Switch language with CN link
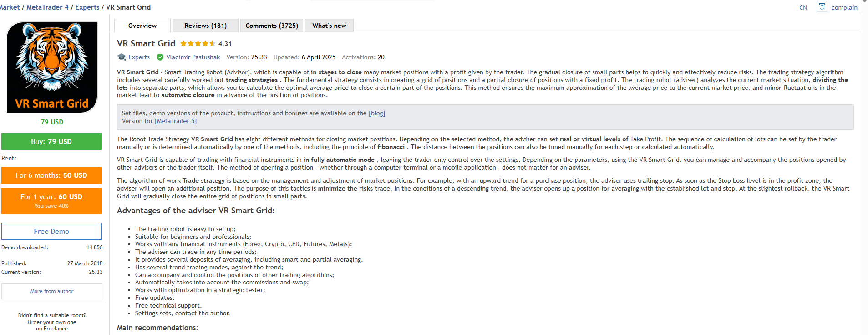 [x=803, y=8]
